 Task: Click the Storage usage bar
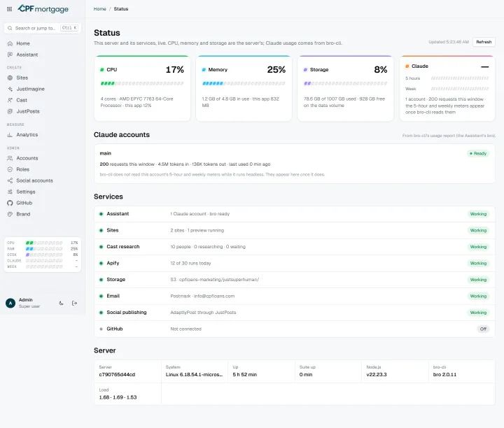[x=345, y=83]
